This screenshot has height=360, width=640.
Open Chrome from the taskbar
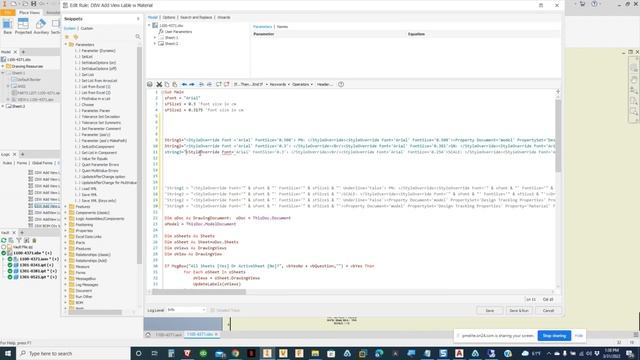236,353
